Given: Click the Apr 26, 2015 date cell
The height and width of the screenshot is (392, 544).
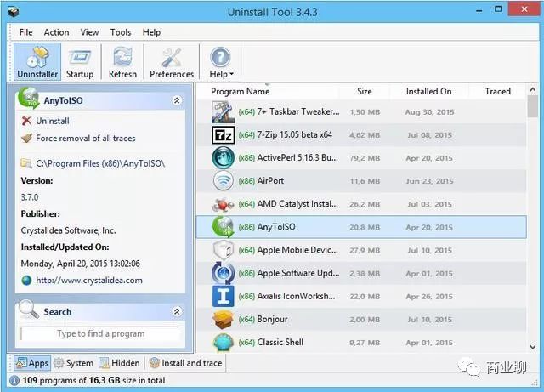Looking at the screenshot, I should coord(429,297).
